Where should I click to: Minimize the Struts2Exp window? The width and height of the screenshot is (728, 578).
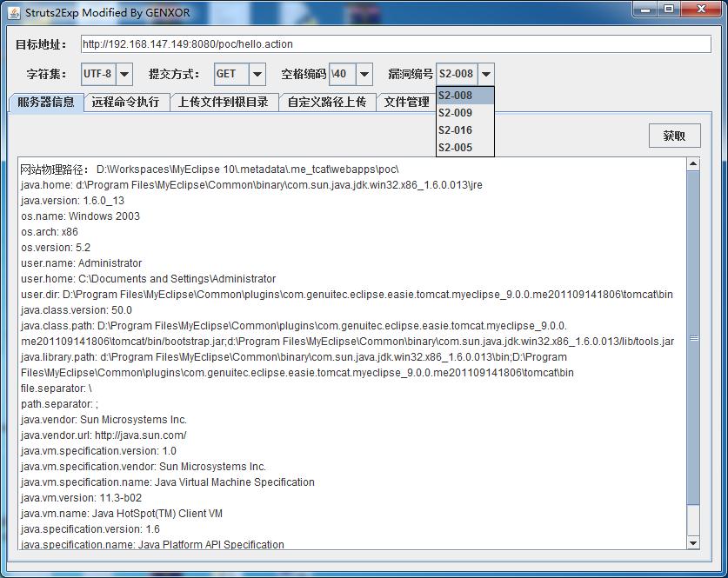[x=645, y=9]
